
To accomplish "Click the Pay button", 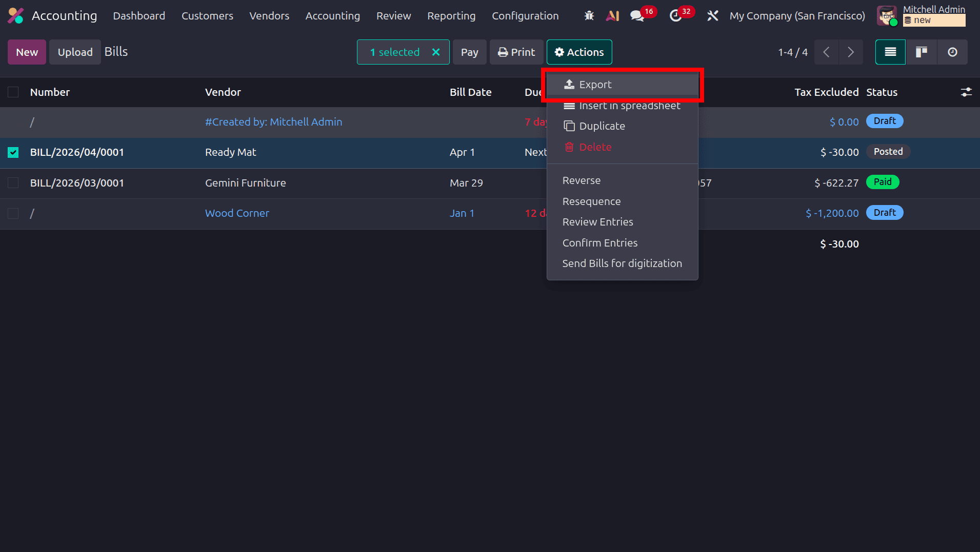I will pyautogui.click(x=469, y=52).
